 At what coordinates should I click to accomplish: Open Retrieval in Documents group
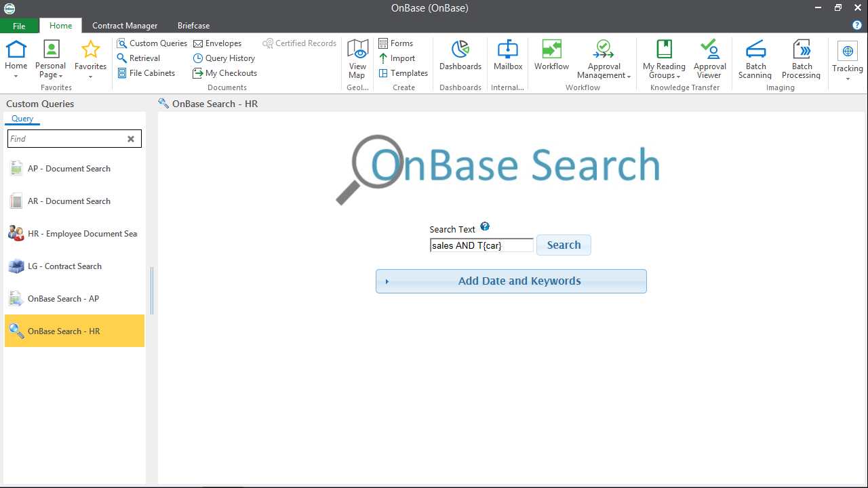click(138, 58)
